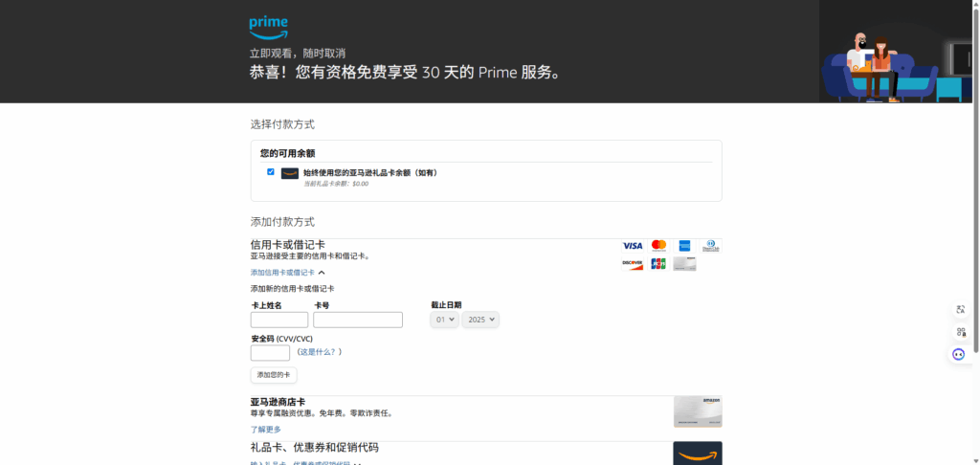Click the scrollbar down arrow at bottom right
980x465 pixels.
pyautogui.click(x=975, y=460)
